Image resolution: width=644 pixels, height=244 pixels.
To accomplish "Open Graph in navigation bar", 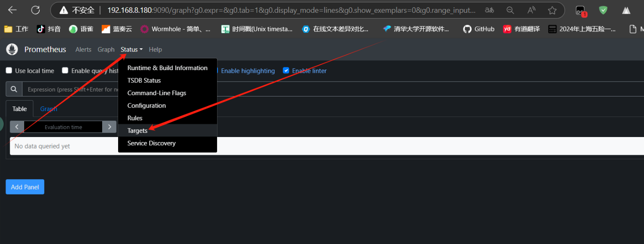I will click(x=106, y=49).
